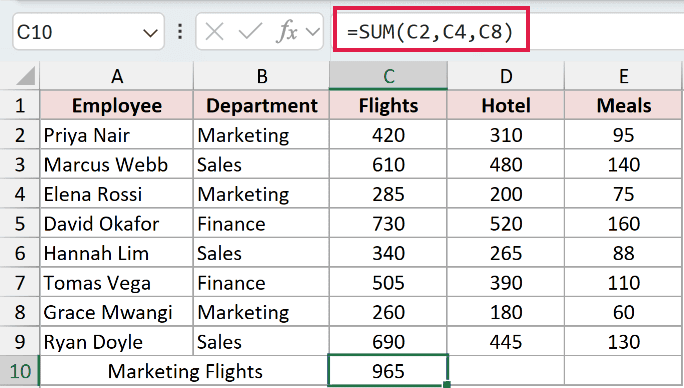Select row 4 header
The width and height of the screenshot is (684, 388).
point(20,194)
